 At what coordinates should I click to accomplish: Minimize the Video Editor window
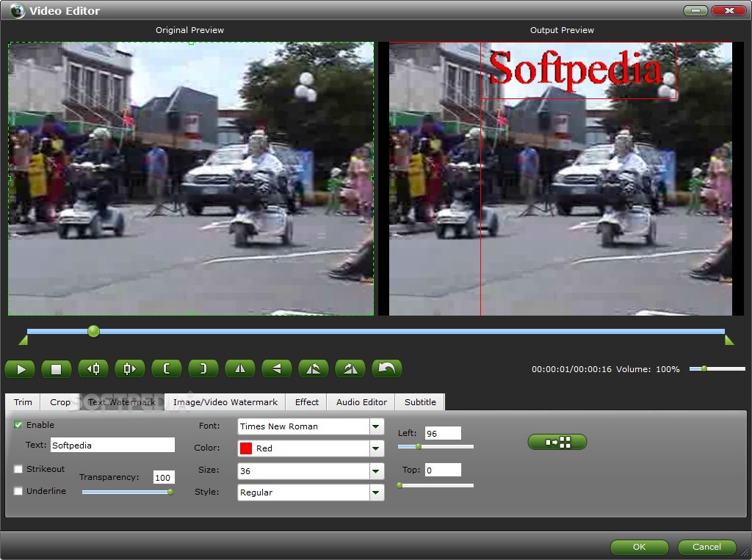(695, 10)
